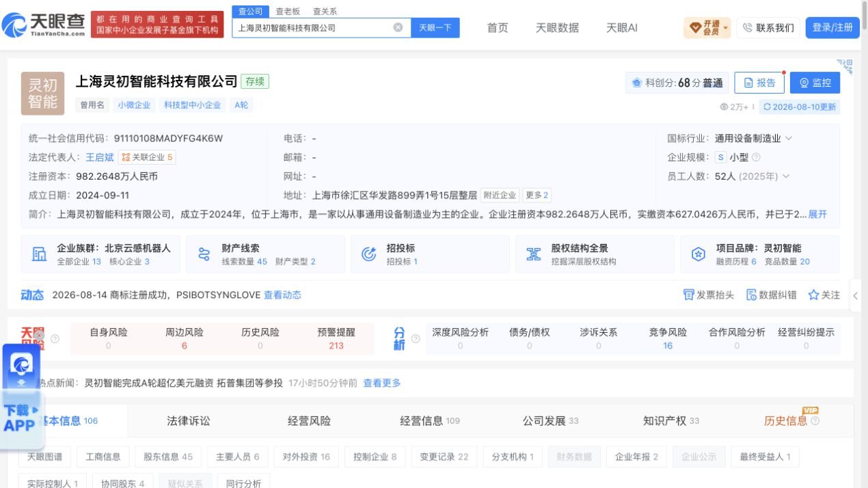Select 工商信息 sub-item
Screen dimensions: 868x488
(103, 457)
